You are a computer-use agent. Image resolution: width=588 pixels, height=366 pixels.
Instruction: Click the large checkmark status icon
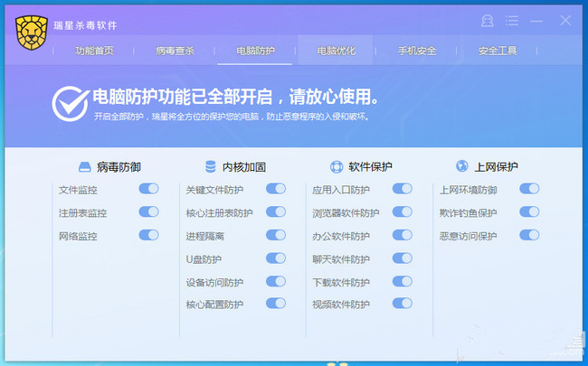coord(70,105)
